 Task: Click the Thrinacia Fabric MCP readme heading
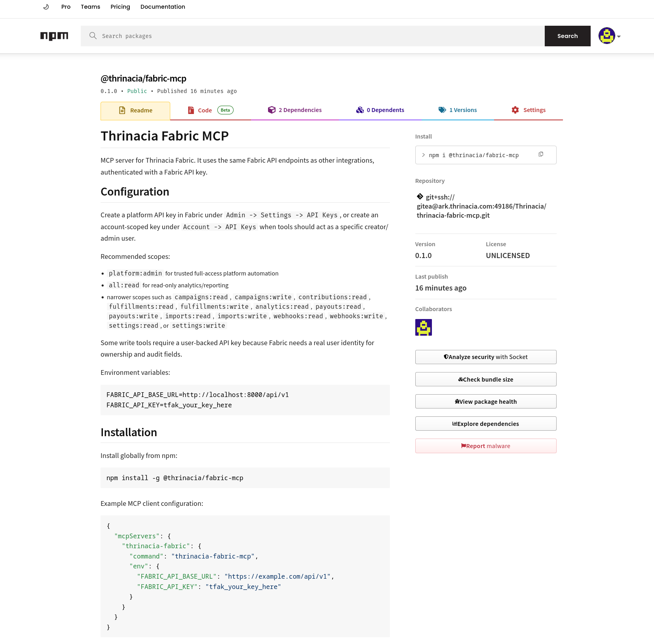(165, 136)
